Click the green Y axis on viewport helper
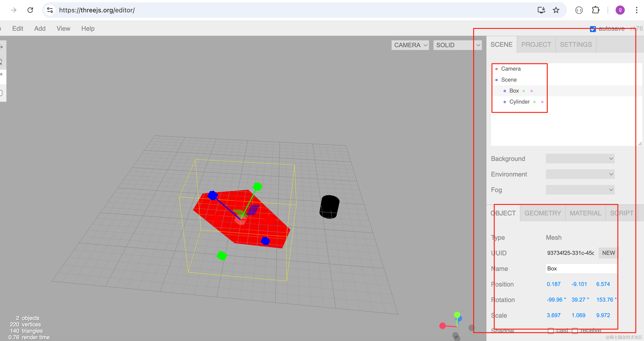This screenshot has width=644, height=341. (x=457, y=315)
